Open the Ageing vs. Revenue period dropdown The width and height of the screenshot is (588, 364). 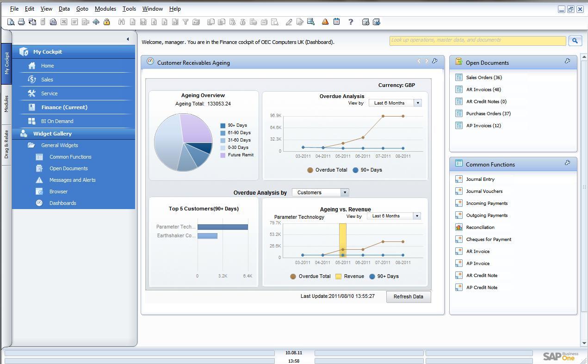coord(416,216)
